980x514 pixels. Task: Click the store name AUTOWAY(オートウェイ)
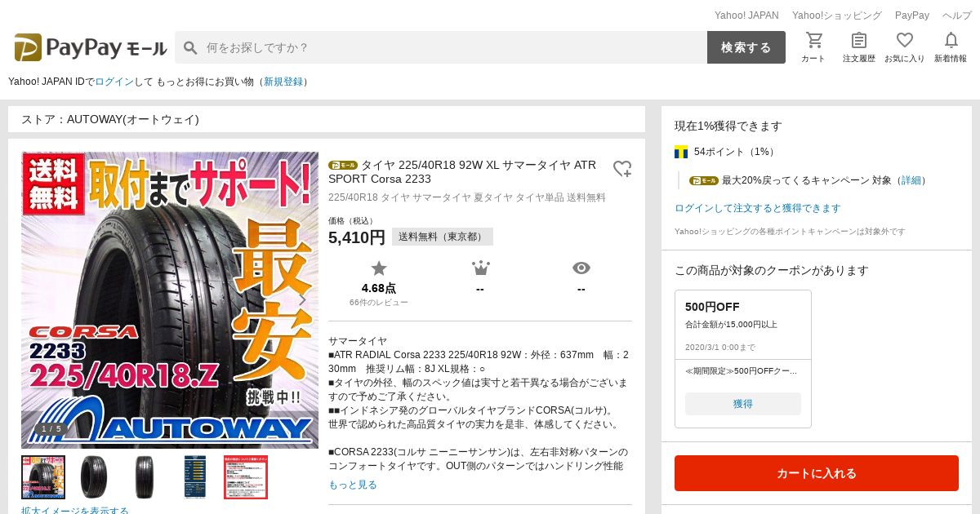click(132, 119)
